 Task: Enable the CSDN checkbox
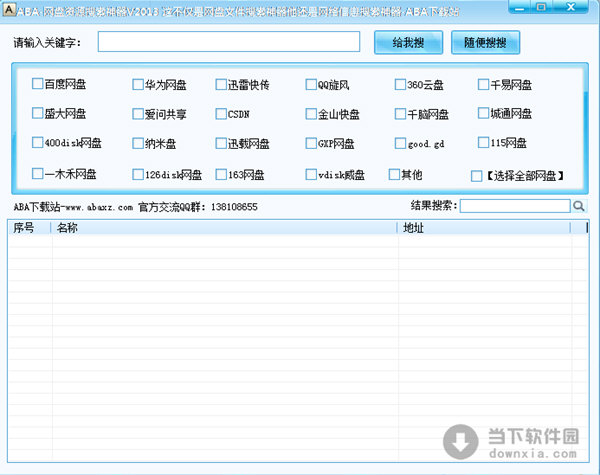click(221, 113)
